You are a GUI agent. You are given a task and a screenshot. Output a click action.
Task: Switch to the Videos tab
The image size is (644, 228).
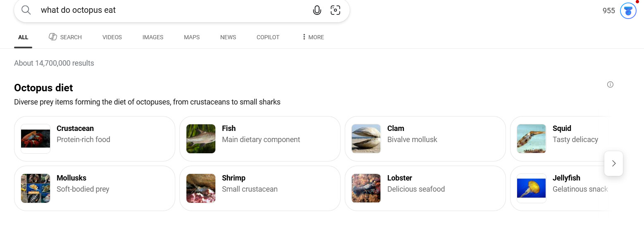[x=112, y=37]
